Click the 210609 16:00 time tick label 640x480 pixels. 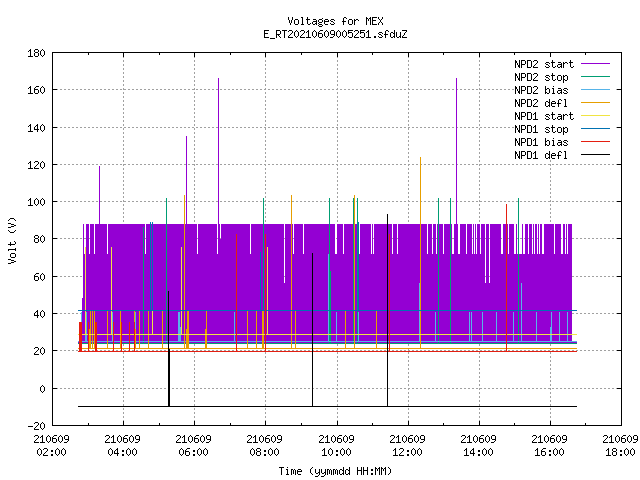click(x=549, y=445)
